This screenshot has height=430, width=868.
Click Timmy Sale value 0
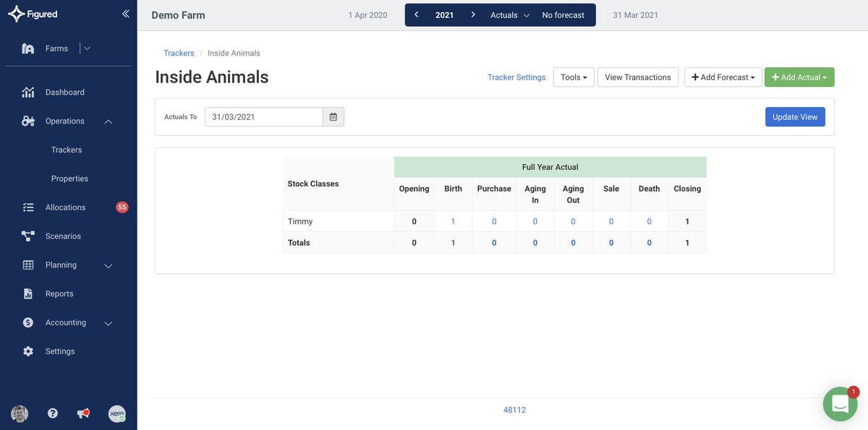coord(611,222)
